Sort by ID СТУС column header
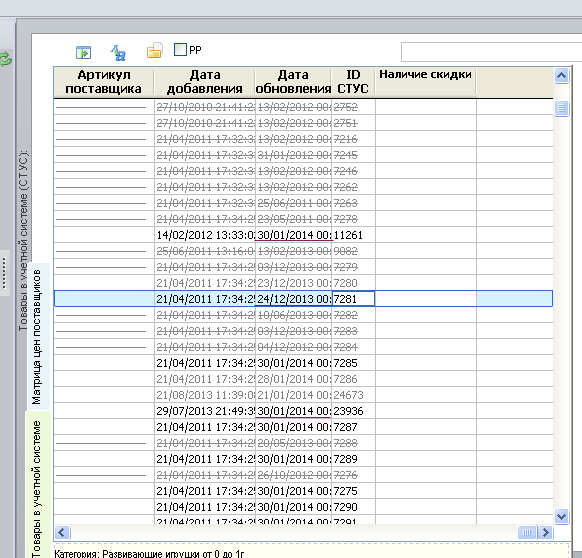Viewport: 582px width, 558px height. [x=353, y=82]
